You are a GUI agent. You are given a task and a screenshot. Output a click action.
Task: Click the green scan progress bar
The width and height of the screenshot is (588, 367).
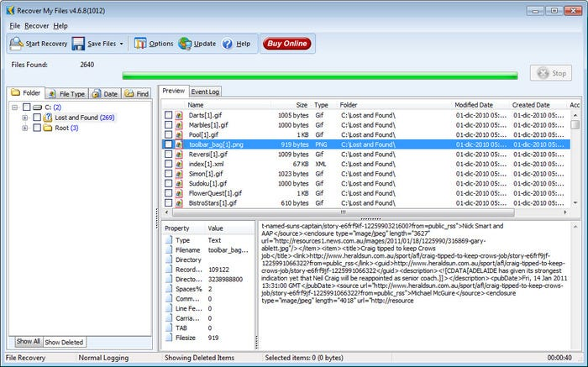[x=321, y=75]
